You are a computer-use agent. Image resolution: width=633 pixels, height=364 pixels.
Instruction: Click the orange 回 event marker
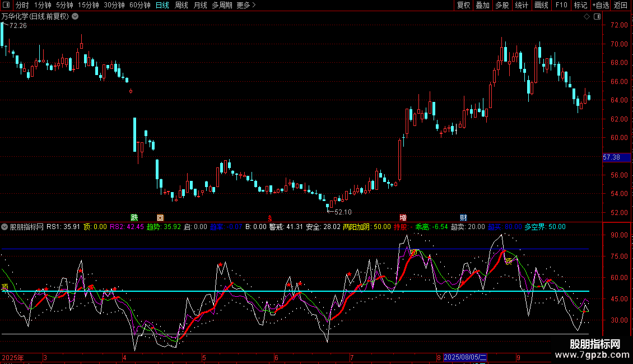160,217
